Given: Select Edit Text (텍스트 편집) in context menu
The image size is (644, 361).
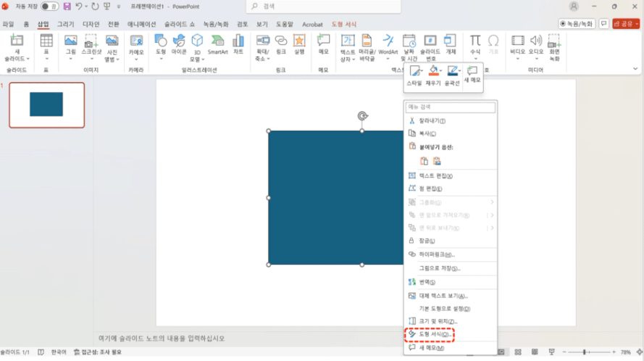Looking at the screenshot, I should click(x=451, y=176).
